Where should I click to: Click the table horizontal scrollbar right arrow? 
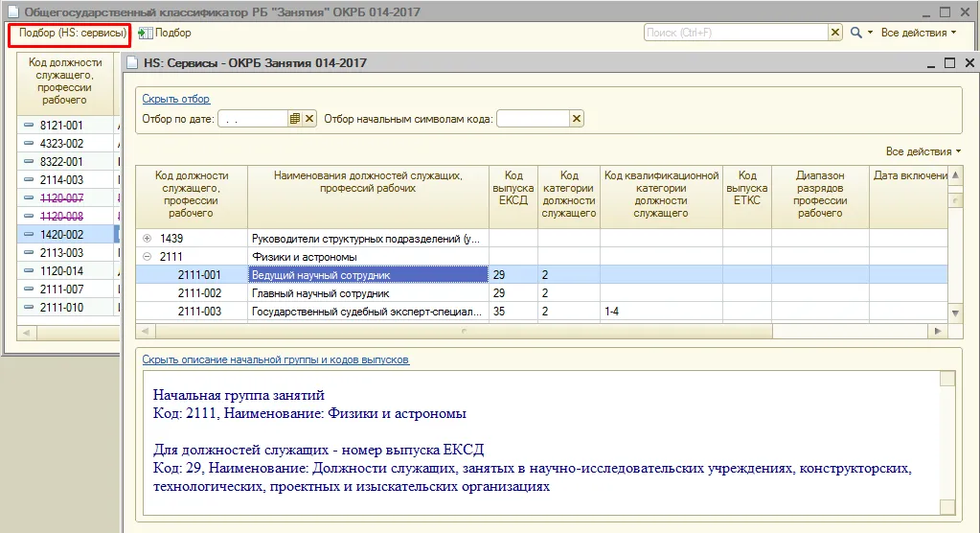click(x=938, y=331)
